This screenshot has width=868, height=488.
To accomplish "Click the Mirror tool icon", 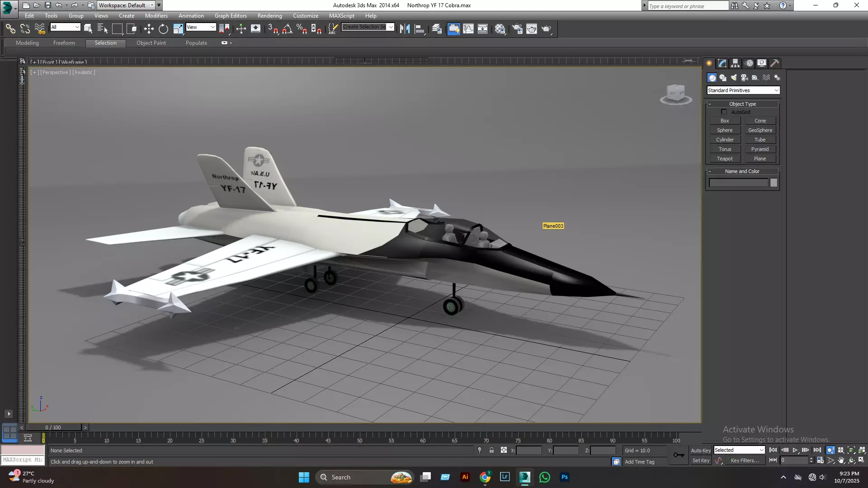I will pos(405,29).
